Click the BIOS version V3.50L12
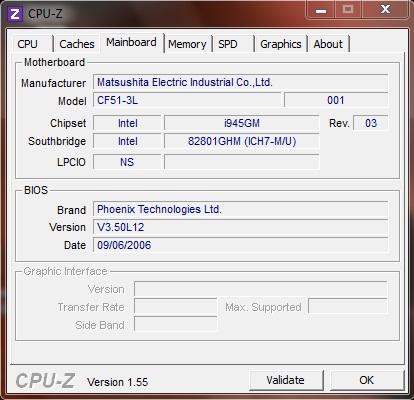 coord(241,227)
